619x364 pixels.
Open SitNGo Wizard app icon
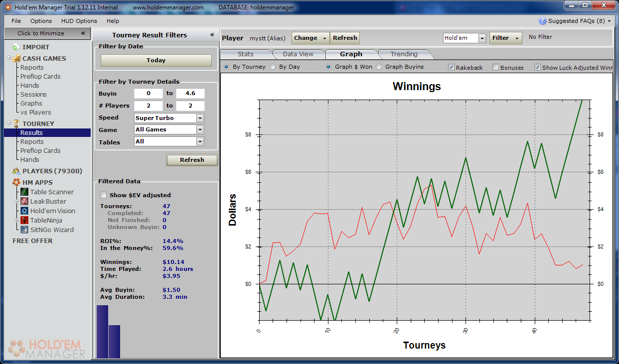(24, 230)
